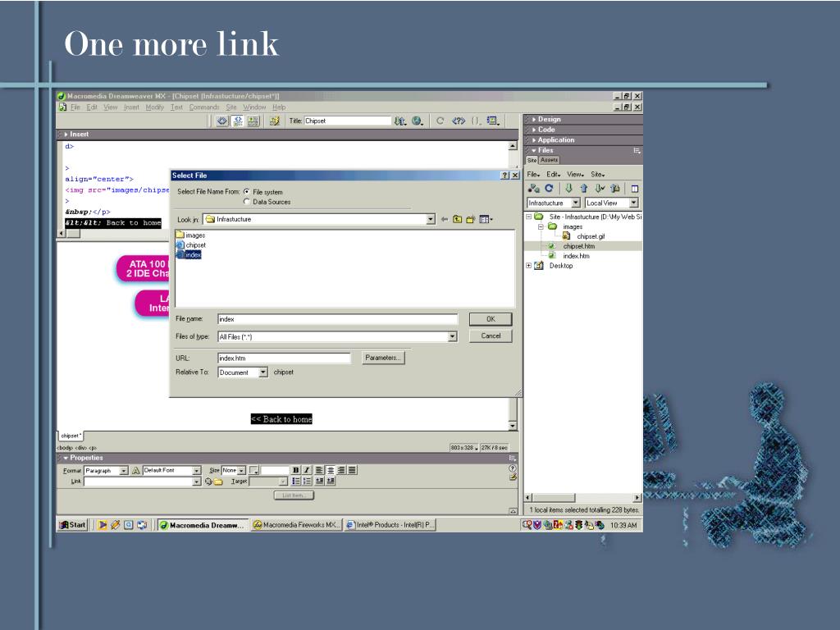
Task: Open the Modify menu
Action: 155,107
